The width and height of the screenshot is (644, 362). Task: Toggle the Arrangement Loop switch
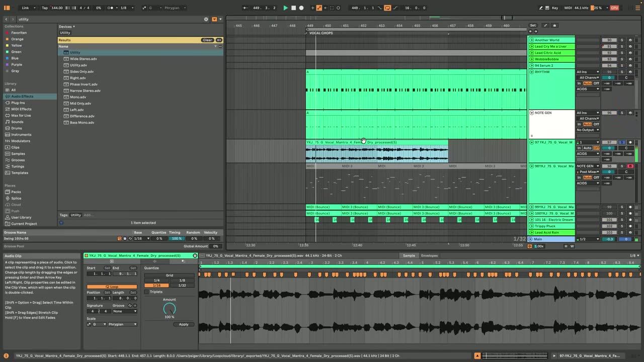387,8
